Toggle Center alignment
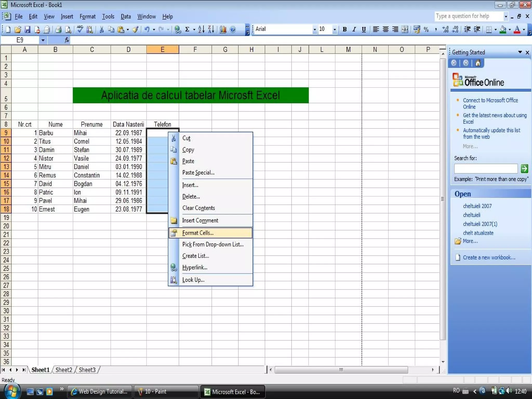Image resolution: width=532 pixels, height=399 pixels. (385, 29)
